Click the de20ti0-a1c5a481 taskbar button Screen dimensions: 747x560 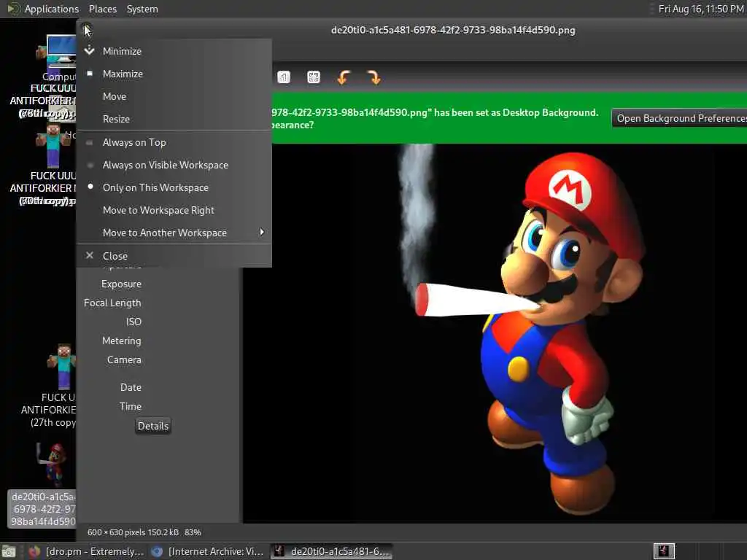pos(332,551)
